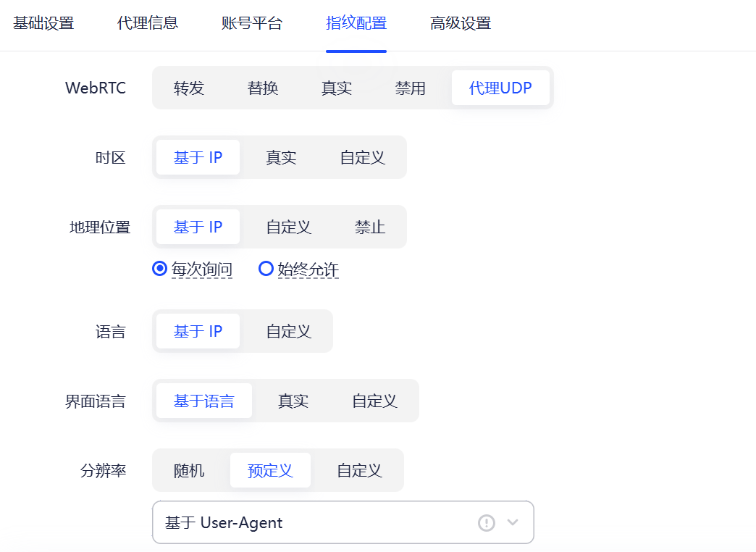This screenshot has height=552, width=756.
Task: Set 分辨率 to 随机
Action: 189,470
